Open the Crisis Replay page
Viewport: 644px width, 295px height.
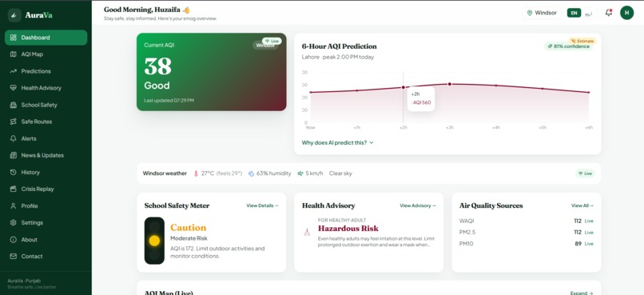tap(46, 189)
